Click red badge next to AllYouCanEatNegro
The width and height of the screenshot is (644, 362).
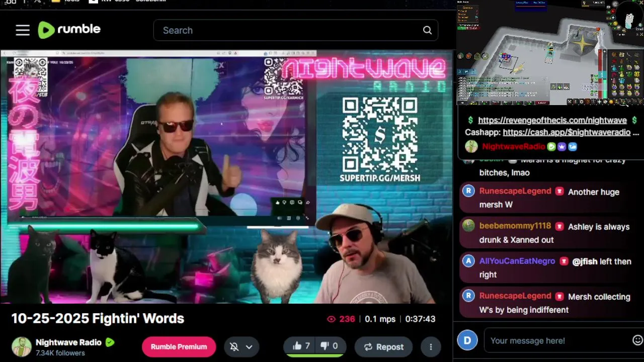coord(563,261)
